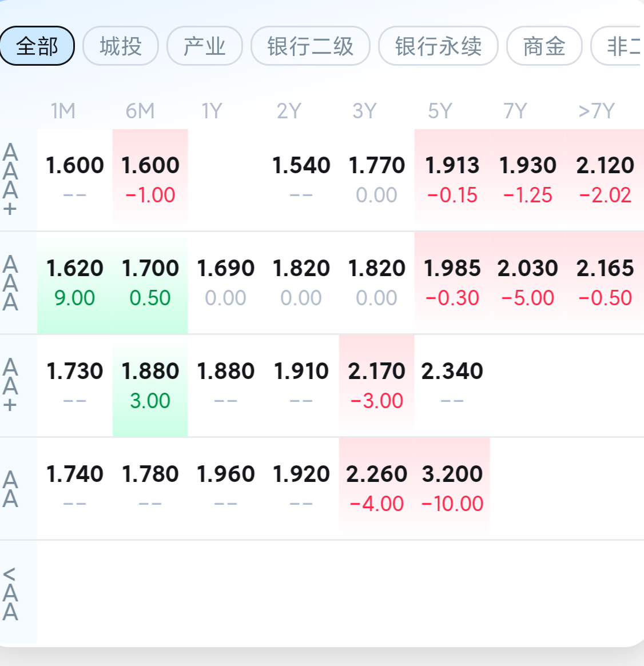Image resolution: width=644 pixels, height=666 pixels.
Task: Click the AA+ 3Y cell showing 2.170
Action: click(x=376, y=385)
